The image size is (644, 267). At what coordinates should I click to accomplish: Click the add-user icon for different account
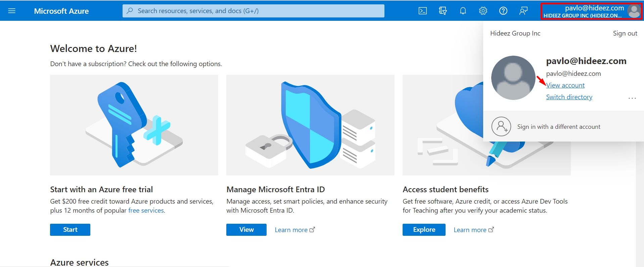501,126
